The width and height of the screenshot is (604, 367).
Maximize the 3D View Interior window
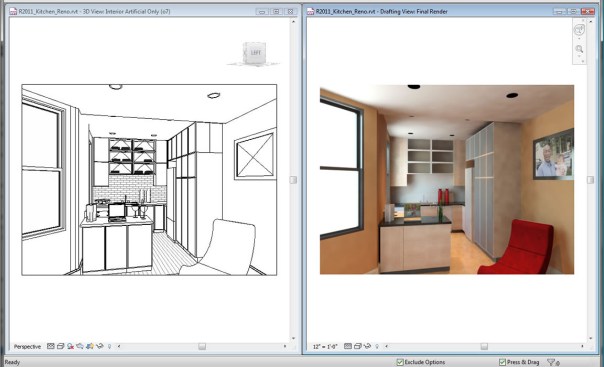pos(276,12)
